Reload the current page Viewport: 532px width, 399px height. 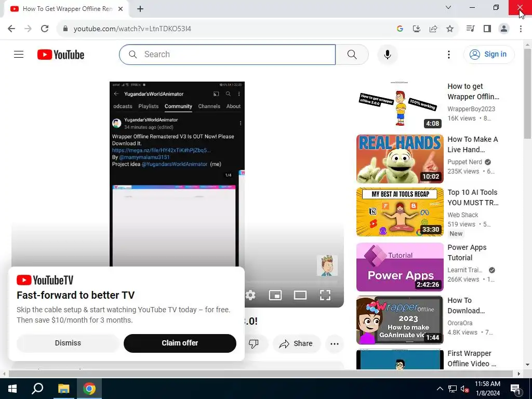pos(45,29)
